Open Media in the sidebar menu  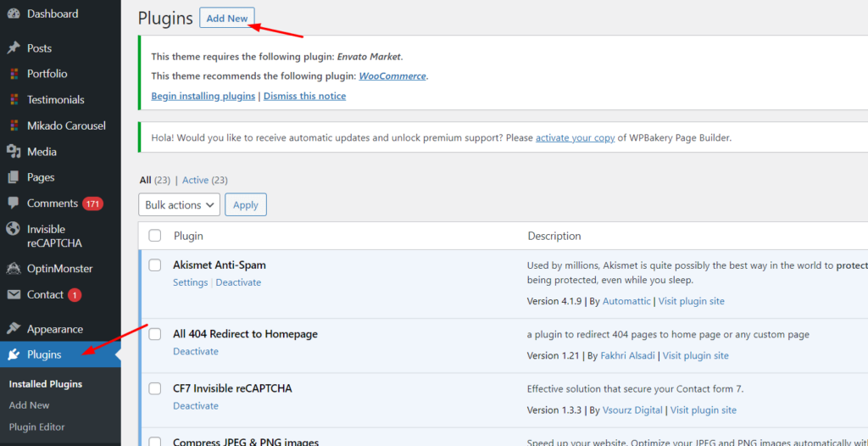(x=42, y=151)
